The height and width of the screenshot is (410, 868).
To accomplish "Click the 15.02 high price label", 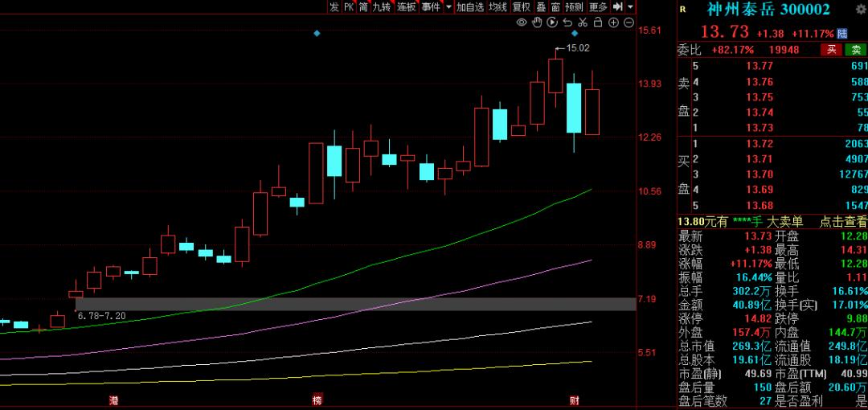I will point(577,48).
